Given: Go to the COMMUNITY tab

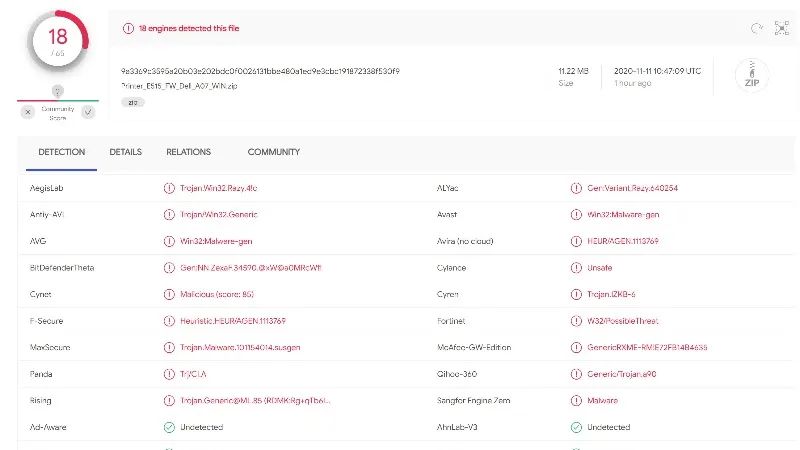Looking at the screenshot, I should click(x=273, y=152).
